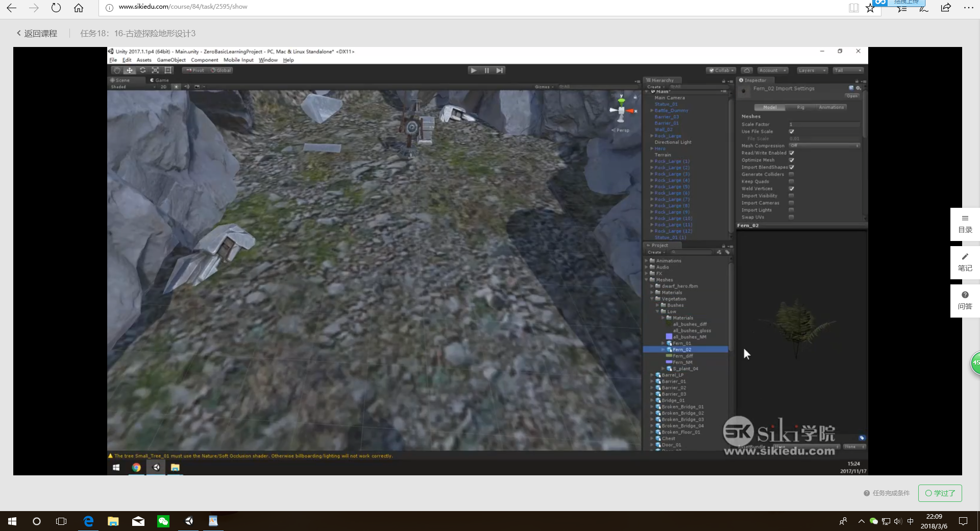Click the Open button in Inspector
Screen dimensions: 980x531
(x=852, y=96)
